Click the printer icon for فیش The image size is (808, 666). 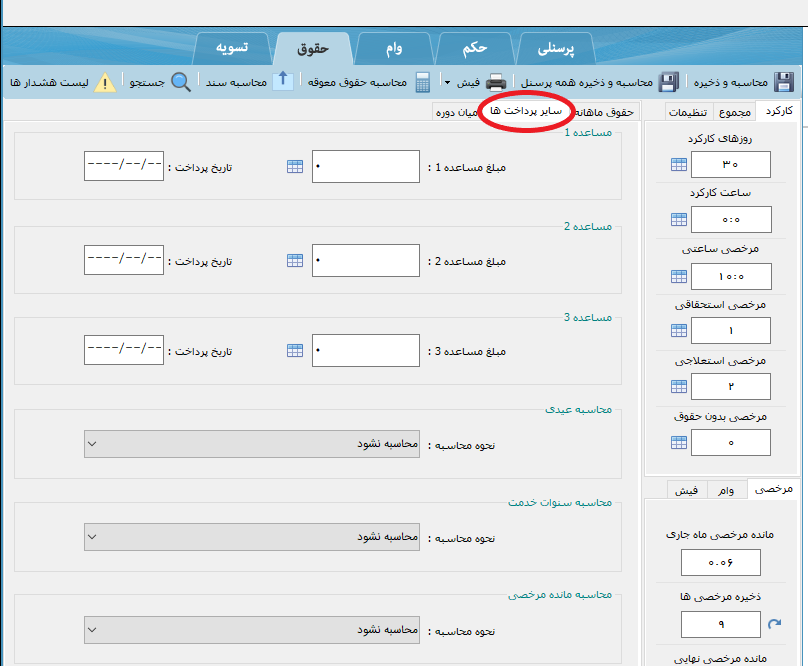(496, 82)
